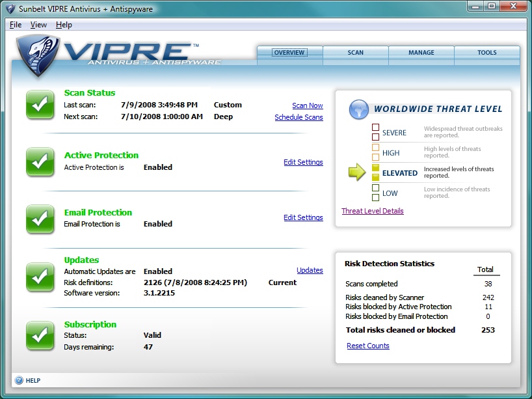Click subscription status Valid
The height and width of the screenshot is (399, 532).
[x=152, y=335]
